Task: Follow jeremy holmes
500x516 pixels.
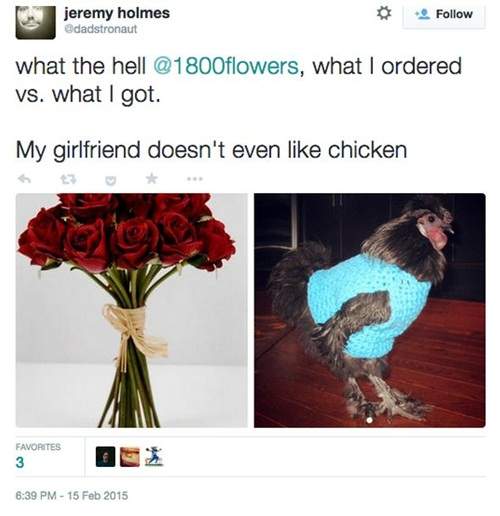Action: 444,15
